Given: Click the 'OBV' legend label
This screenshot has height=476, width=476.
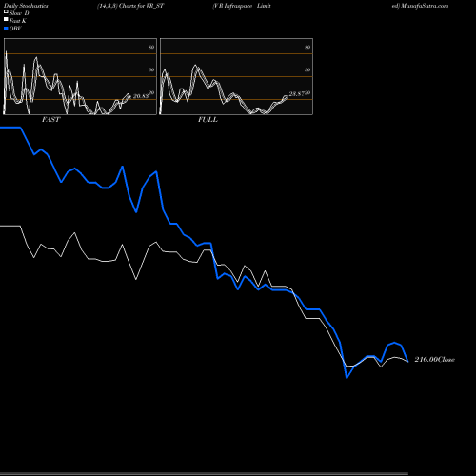Looking at the screenshot, I should [15, 29].
